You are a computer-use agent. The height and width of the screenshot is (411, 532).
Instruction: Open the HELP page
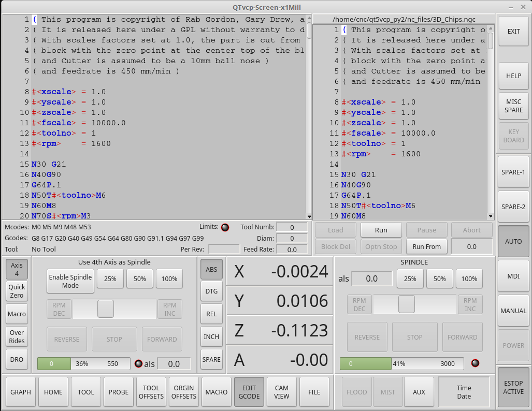(x=514, y=76)
